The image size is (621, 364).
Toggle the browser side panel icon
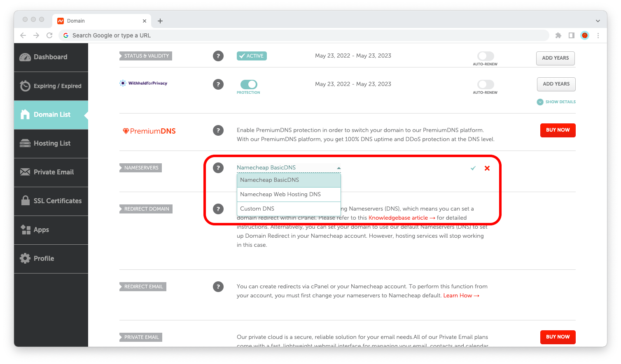coord(572,35)
